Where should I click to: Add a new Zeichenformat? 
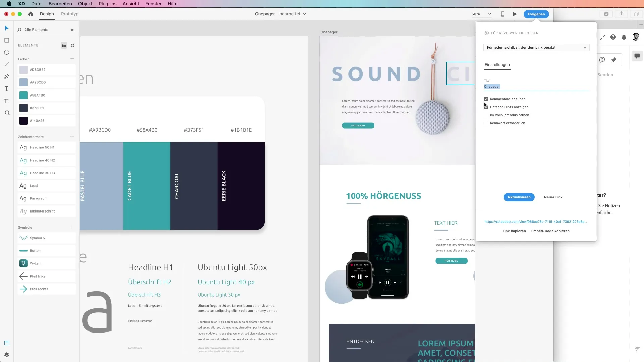(x=72, y=136)
